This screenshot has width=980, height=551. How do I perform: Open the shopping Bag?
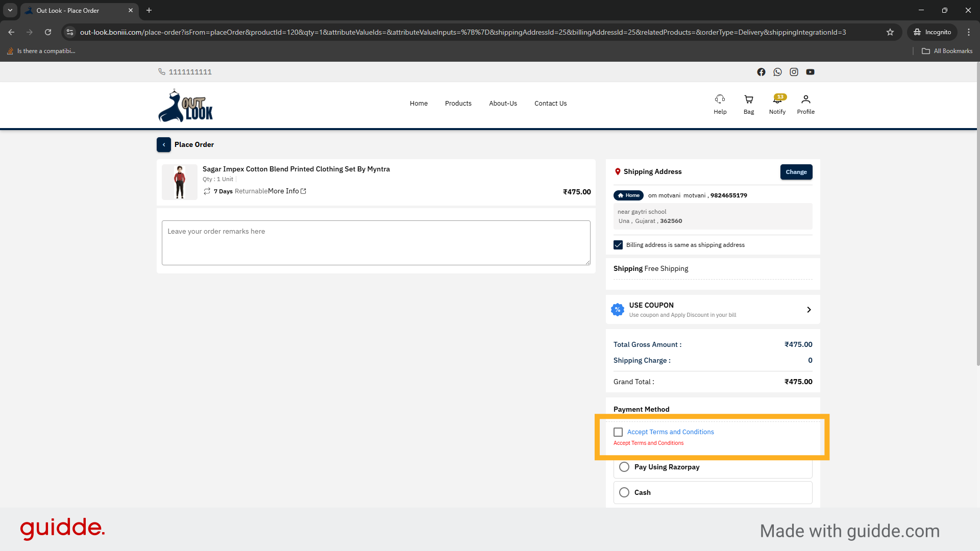coord(748,104)
